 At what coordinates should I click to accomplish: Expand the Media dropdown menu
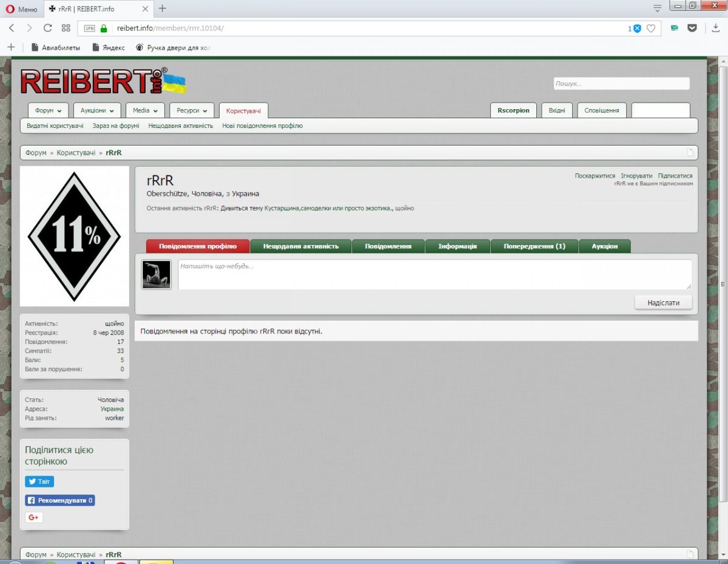point(145,110)
